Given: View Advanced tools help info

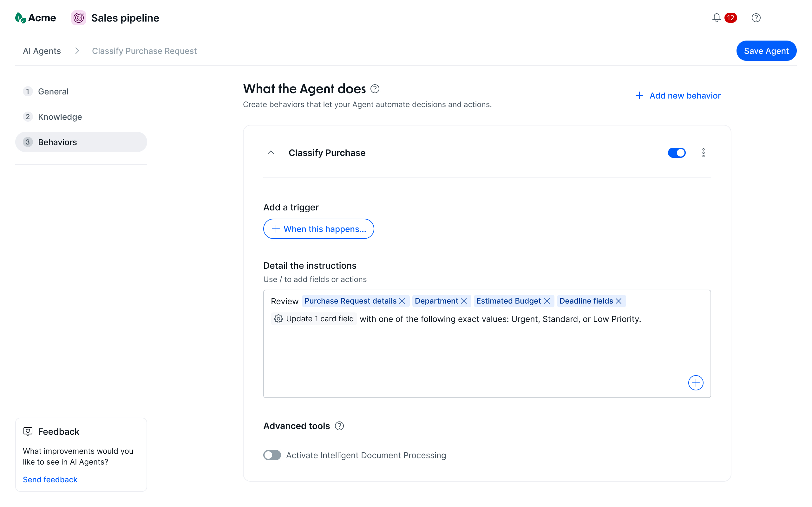Looking at the screenshot, I should (340, 426).
